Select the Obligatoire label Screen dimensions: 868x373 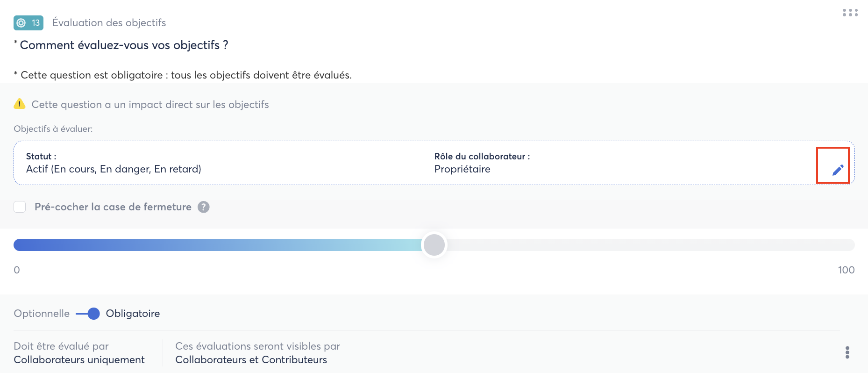point(133,314)
